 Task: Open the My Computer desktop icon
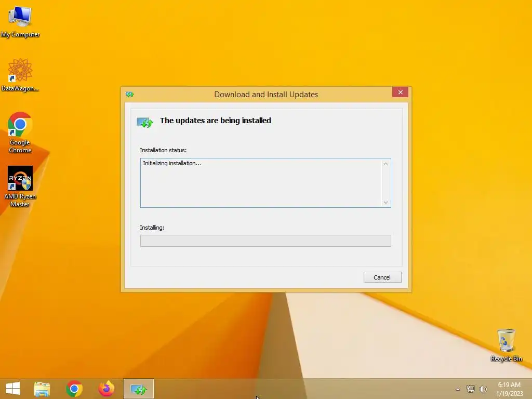tap(20, 21)
